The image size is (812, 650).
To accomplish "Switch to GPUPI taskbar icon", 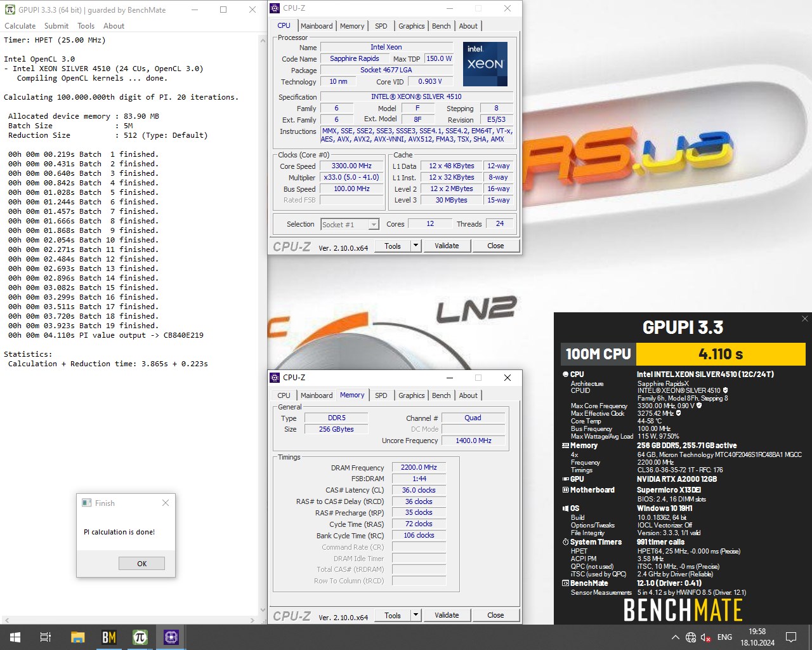I will pyautogui.click(x=140, y=637).
